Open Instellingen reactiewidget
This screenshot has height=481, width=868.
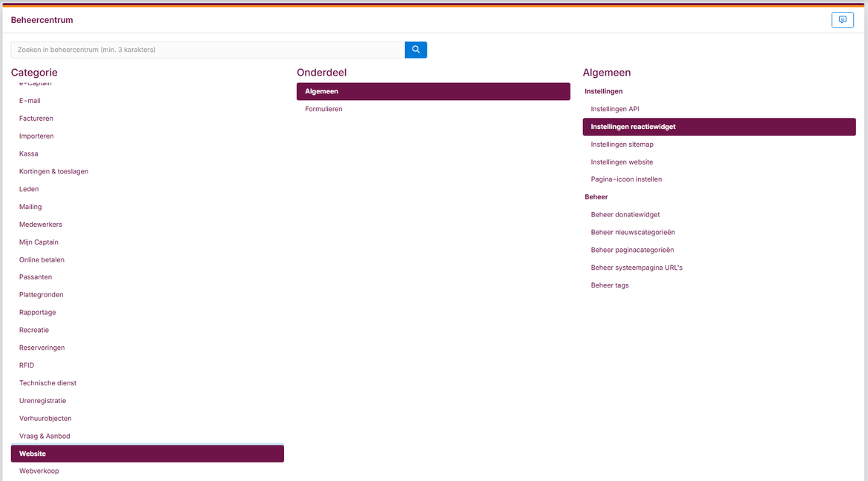[633, 126]
